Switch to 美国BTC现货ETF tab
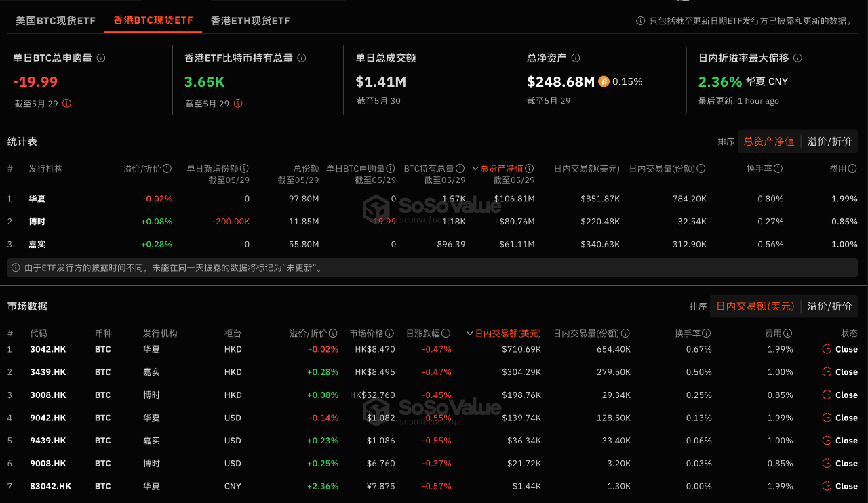Screen dimensions: 868x503 tap(56, 21)
